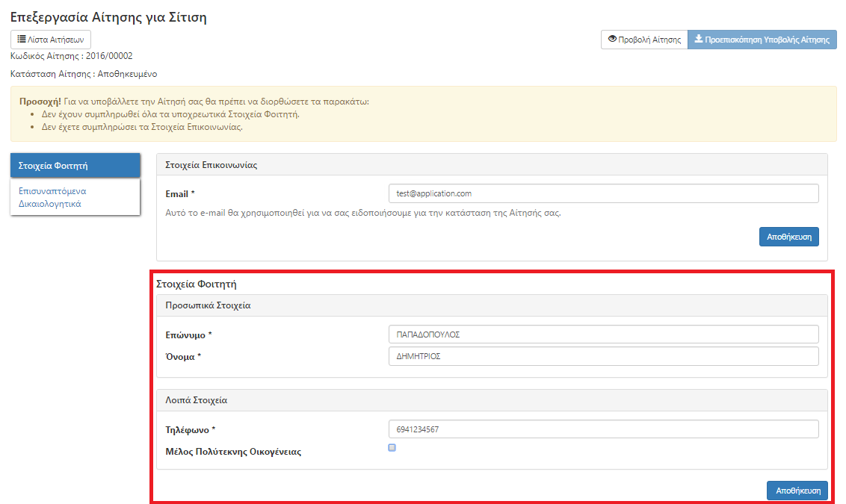Screen dimensions: 846x504
Task: Click the list icon in Λίστα Αιτήσεων
Action: tap(22, 39)
